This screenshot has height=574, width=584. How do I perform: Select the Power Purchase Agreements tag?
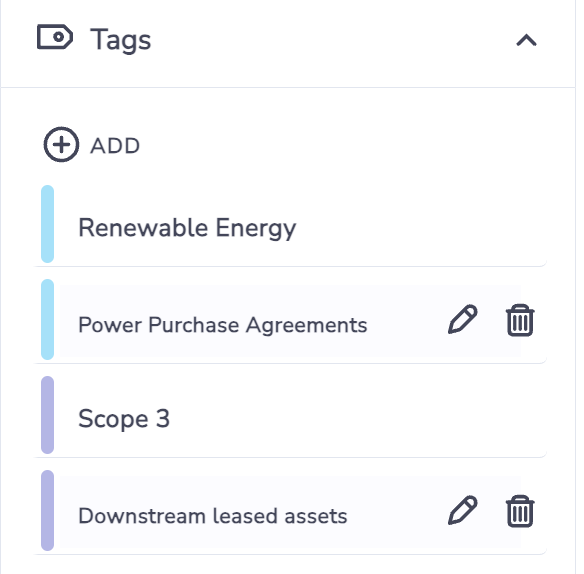click(x=223, y=325)
